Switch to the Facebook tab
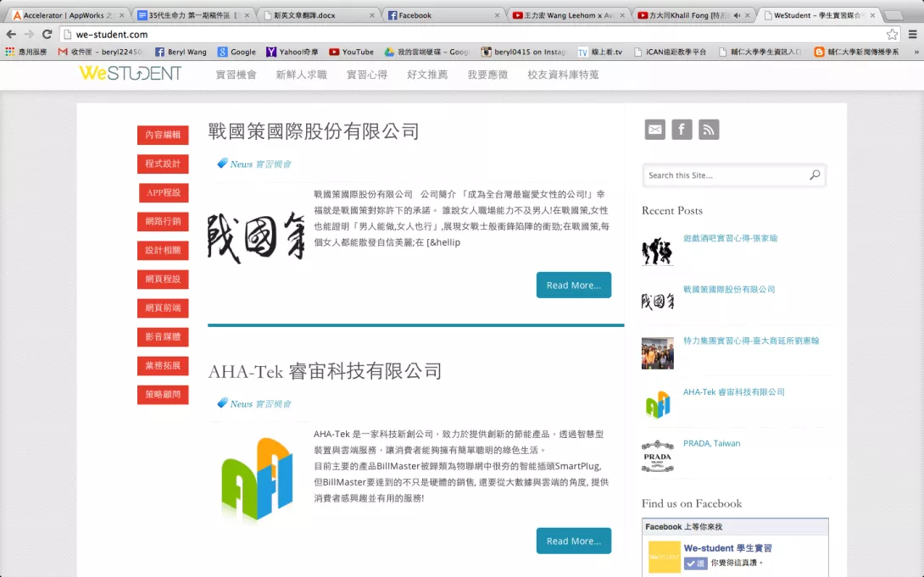Image resolution: width=924 pixels, height=577 pixels. [443, 15]
